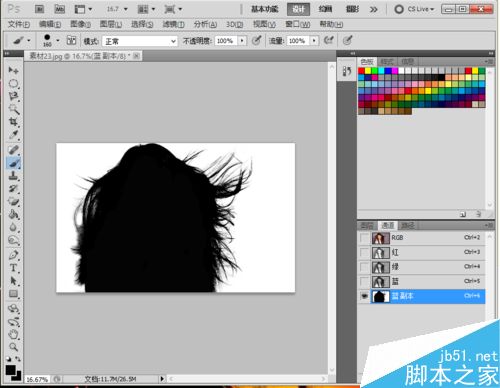Select the Pen tool
Viewport: 500px width, 388px height.
click(13, 255)
